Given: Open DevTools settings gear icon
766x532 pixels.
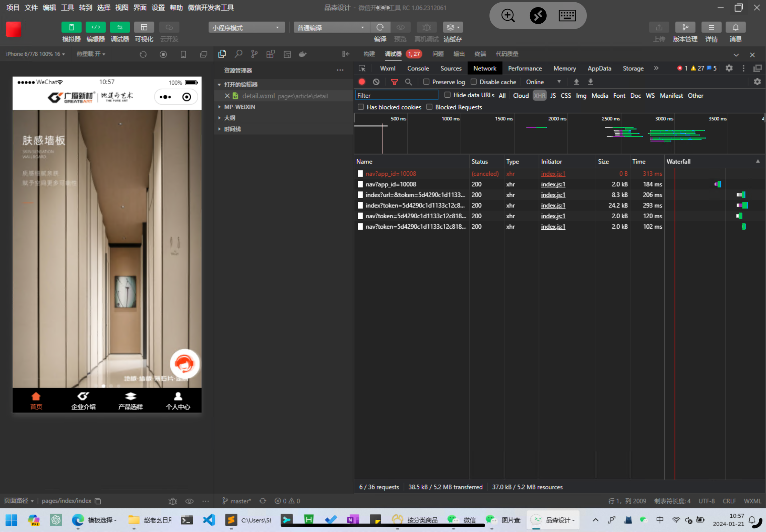Looking at the screenshot, I should coord(729,68).
